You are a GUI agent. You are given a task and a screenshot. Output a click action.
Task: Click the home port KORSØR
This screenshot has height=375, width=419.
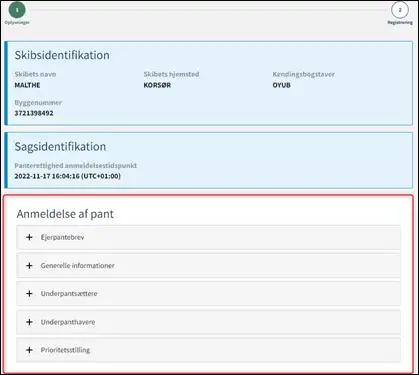(157, 85)
